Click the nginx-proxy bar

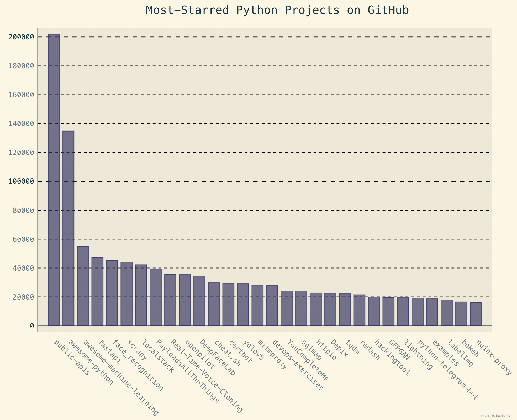(476, 314)
